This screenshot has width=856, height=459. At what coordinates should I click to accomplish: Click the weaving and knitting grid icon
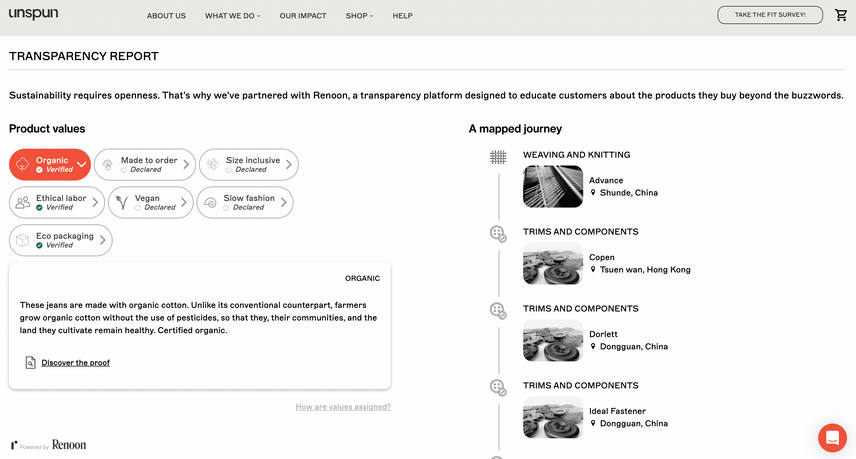pos(498,157)
